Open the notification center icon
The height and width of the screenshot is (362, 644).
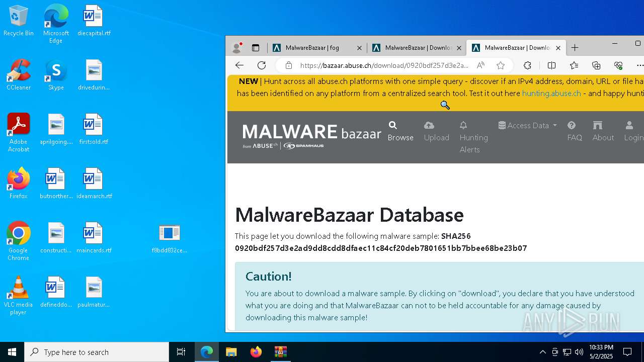627,352
